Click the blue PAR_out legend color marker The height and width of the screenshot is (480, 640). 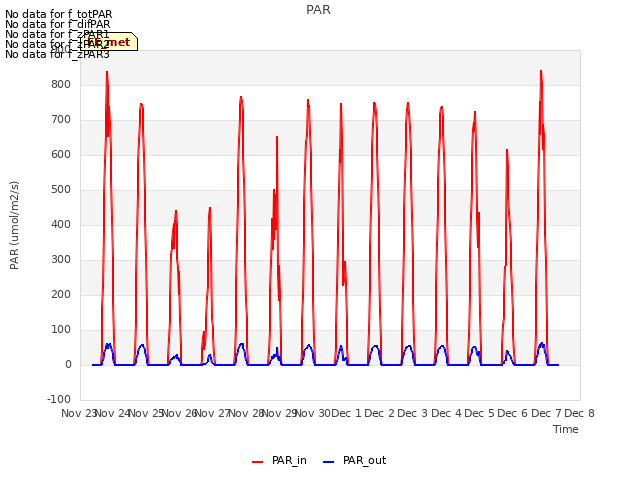[x=329, y=462]
